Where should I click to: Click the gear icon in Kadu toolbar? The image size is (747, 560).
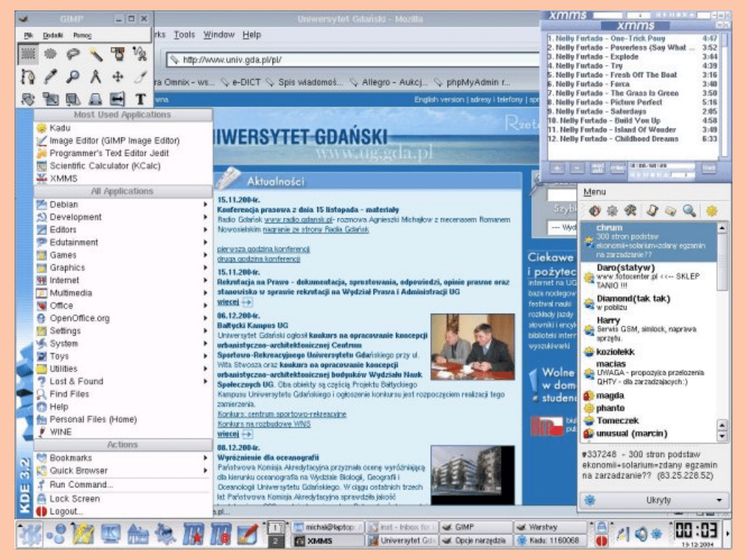pos(612,210)
